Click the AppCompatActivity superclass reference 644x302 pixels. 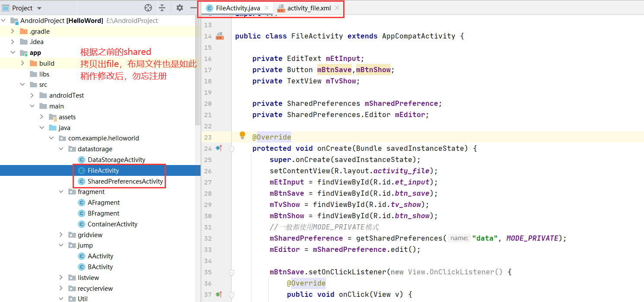[x=419, y=36]
